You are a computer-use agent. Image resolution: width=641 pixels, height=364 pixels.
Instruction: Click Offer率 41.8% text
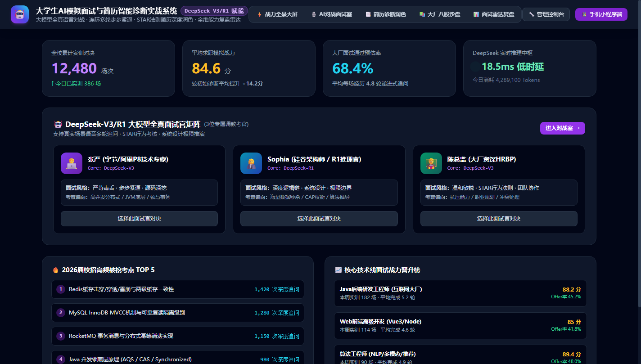point(566,329)
